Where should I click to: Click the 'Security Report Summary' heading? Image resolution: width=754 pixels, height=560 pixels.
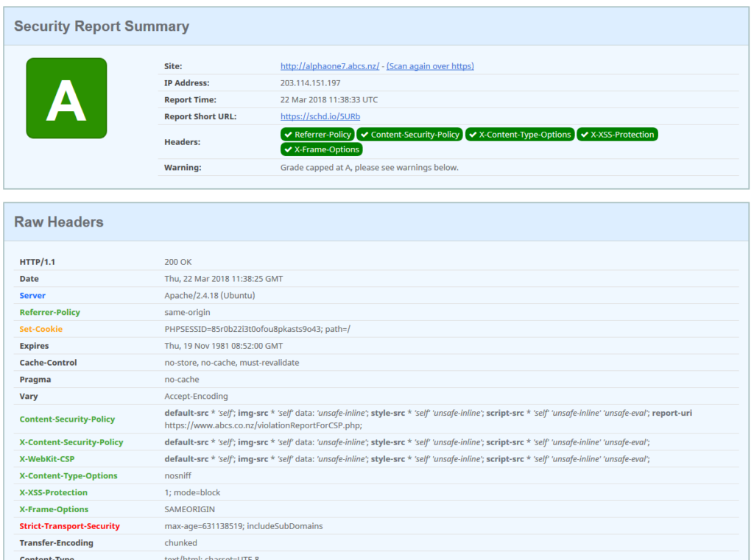click(102, 26)
